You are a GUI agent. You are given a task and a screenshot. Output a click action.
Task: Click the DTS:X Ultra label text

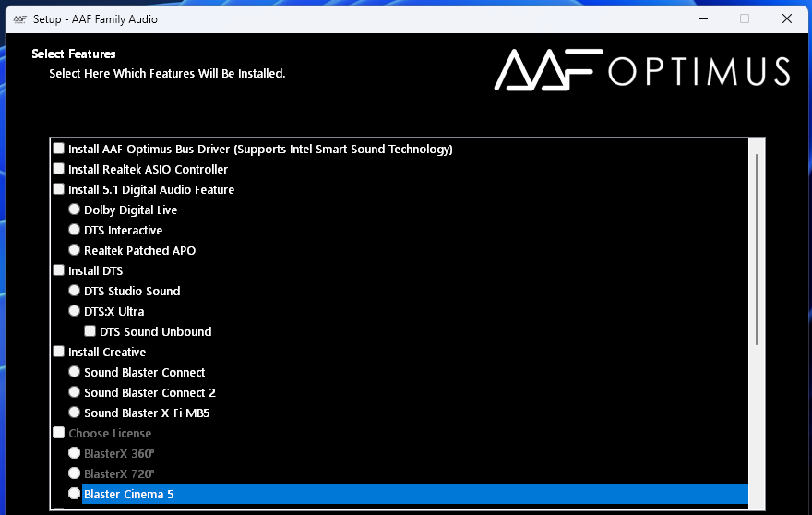point(113,311)
